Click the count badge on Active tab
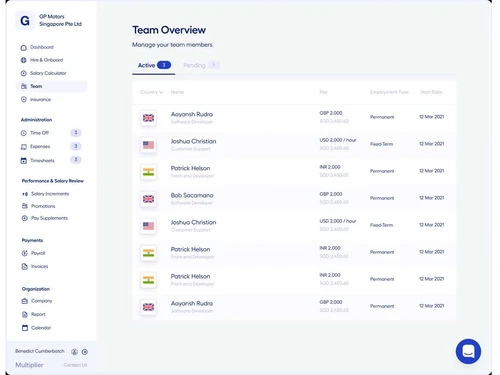The image size is (500, 375). pyautogui.click(x=164, y=65)
